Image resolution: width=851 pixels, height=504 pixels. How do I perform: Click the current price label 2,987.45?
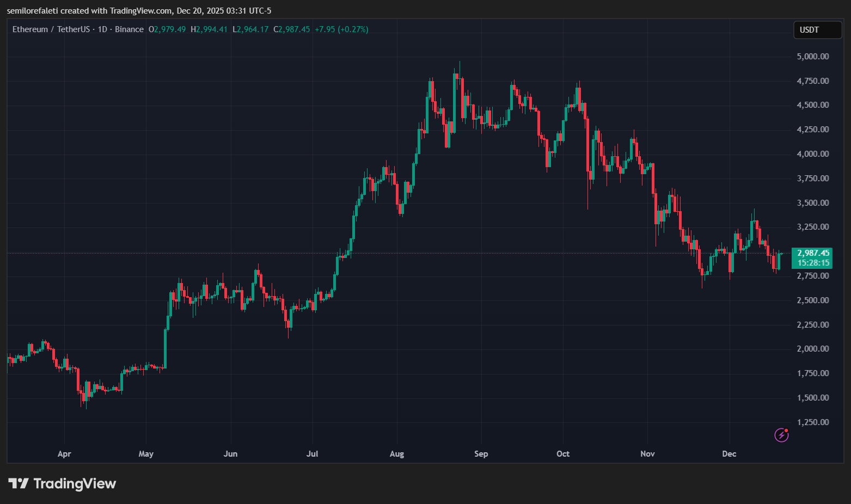(812, 253)
